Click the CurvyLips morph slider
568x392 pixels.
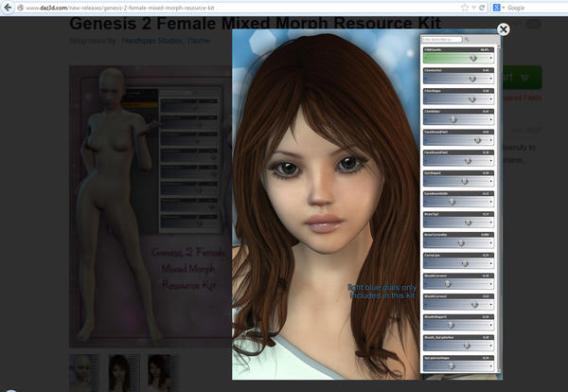(x=458, y=260)
